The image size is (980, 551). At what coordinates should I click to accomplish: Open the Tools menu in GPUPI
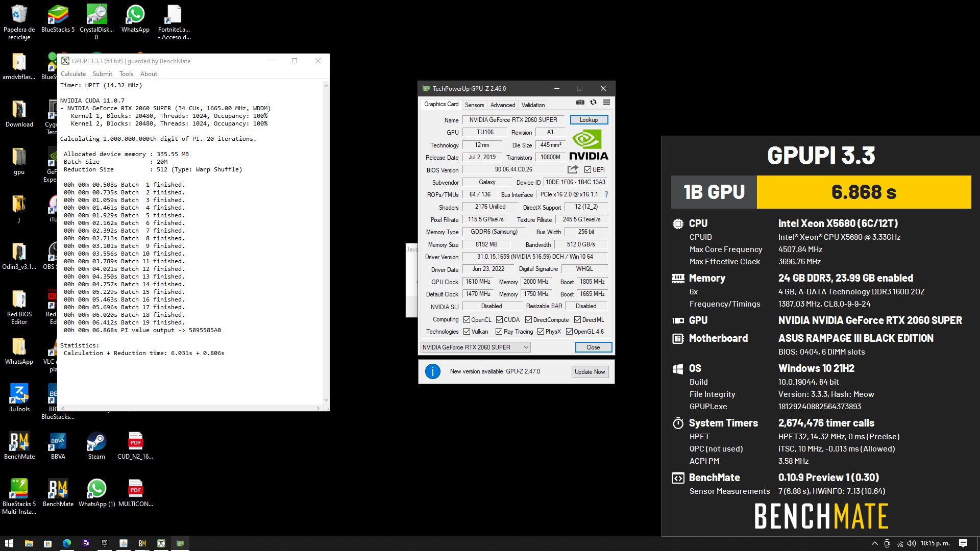126,74
